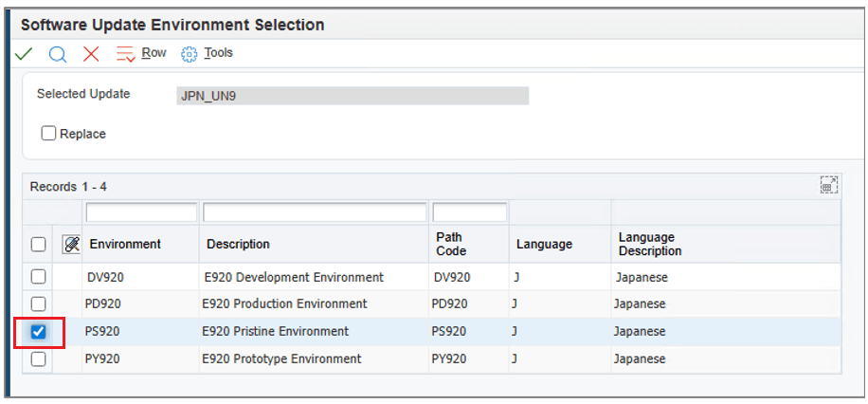Click the red X Close icon
Screen dimensions: 868x404
point(91,54)
